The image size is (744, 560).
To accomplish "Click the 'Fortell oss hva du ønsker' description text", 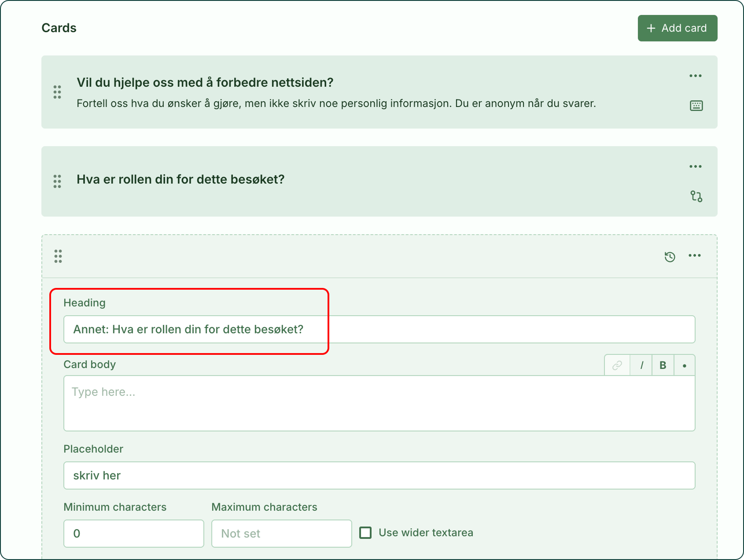I will (336, 103).
